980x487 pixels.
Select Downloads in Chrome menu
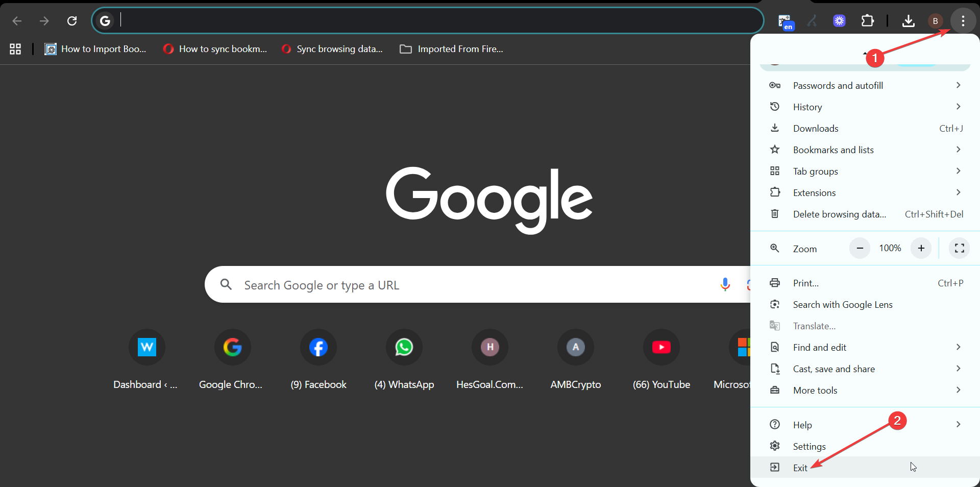[865, 129]
